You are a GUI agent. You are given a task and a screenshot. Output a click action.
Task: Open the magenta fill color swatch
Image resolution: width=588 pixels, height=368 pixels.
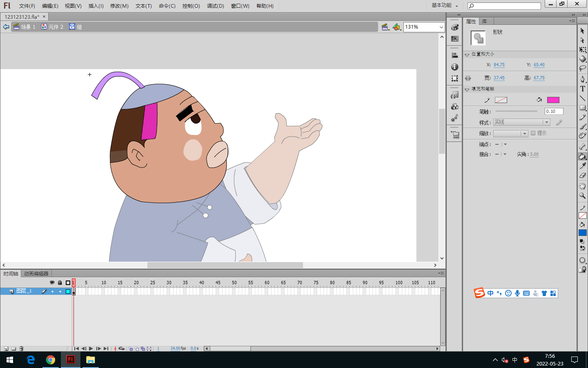click(553, 100)
